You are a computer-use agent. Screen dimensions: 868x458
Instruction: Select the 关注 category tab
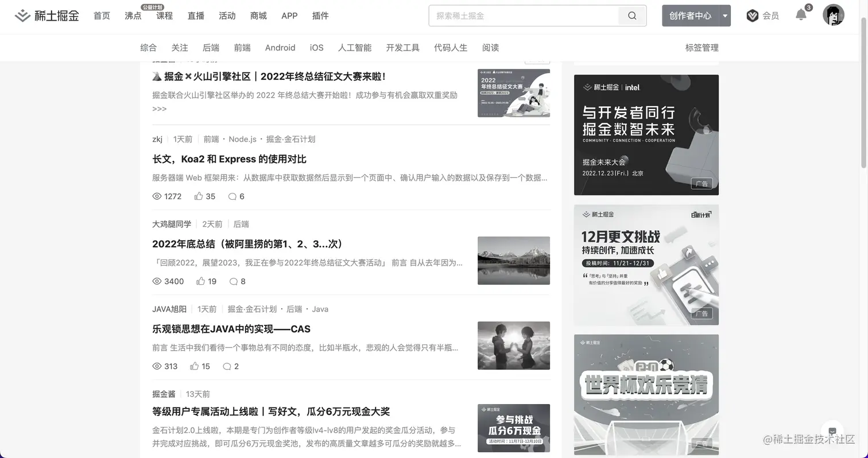click(180, 48)
